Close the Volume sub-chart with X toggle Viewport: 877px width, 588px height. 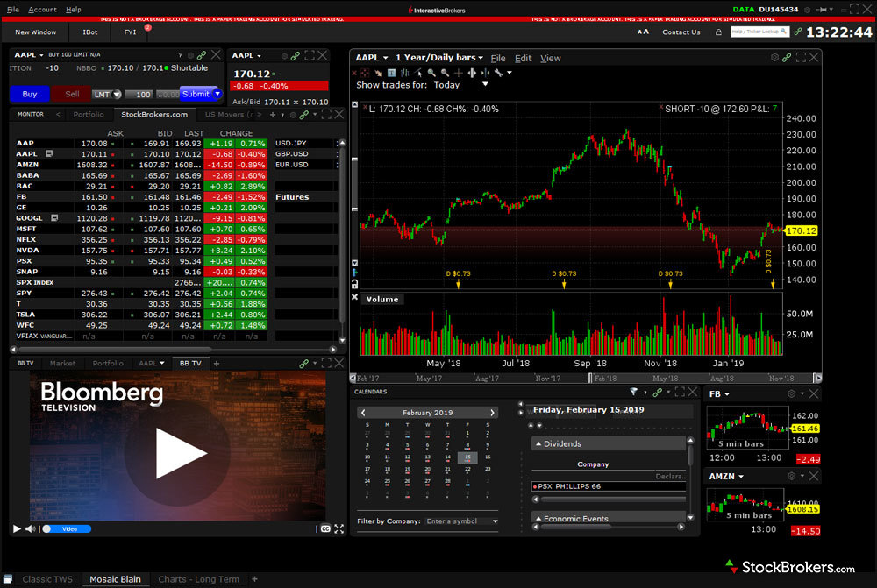(x=354, y=297)
